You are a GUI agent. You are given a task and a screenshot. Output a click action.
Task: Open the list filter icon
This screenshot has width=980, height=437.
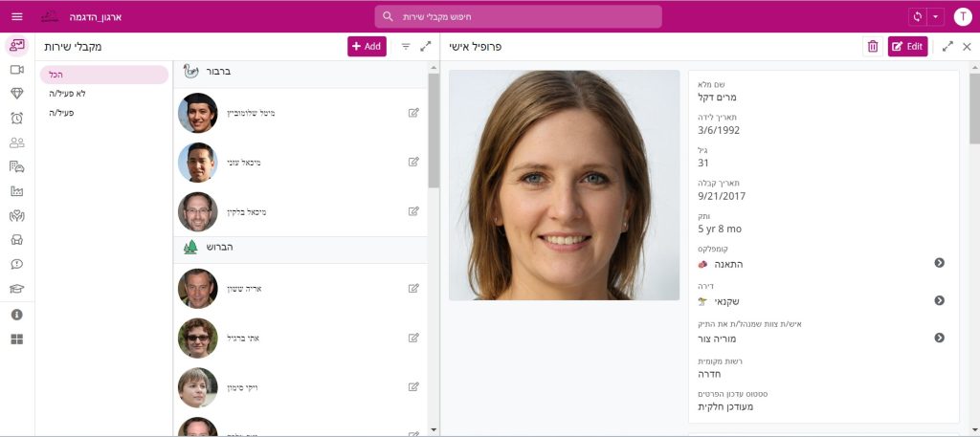(406, 46)
